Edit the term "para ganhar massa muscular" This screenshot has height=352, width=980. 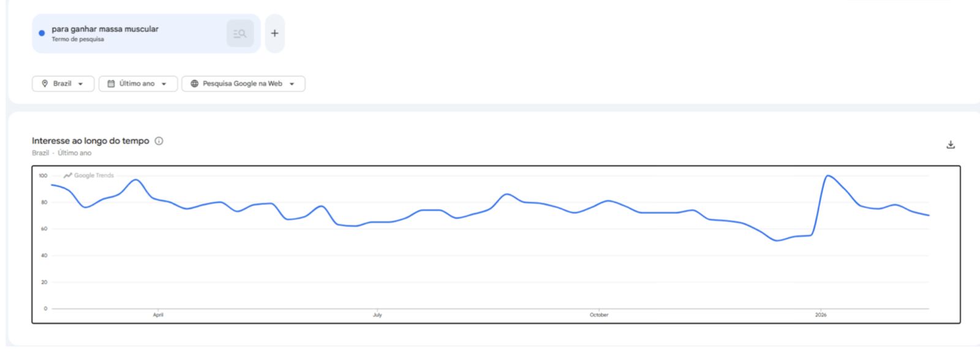(105, 29)
